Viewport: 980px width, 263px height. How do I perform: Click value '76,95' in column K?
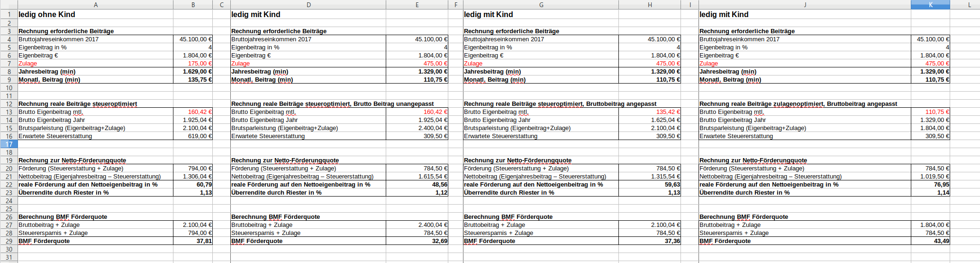pyautogui.click(x=942, y=185)
